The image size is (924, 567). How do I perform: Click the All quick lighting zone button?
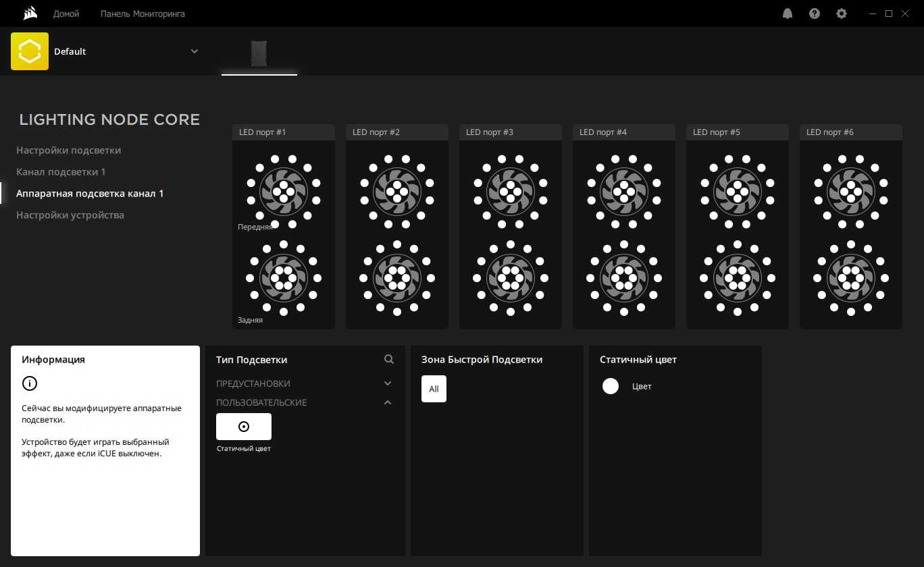[x=434, y=389]
